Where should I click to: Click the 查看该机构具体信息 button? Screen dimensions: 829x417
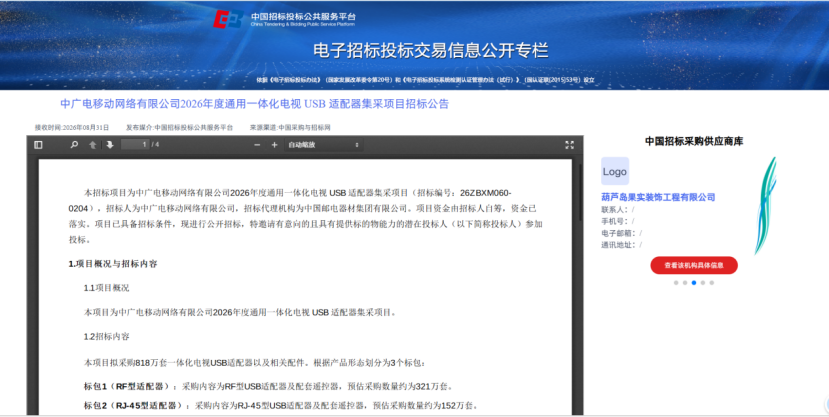pos(694,265)
